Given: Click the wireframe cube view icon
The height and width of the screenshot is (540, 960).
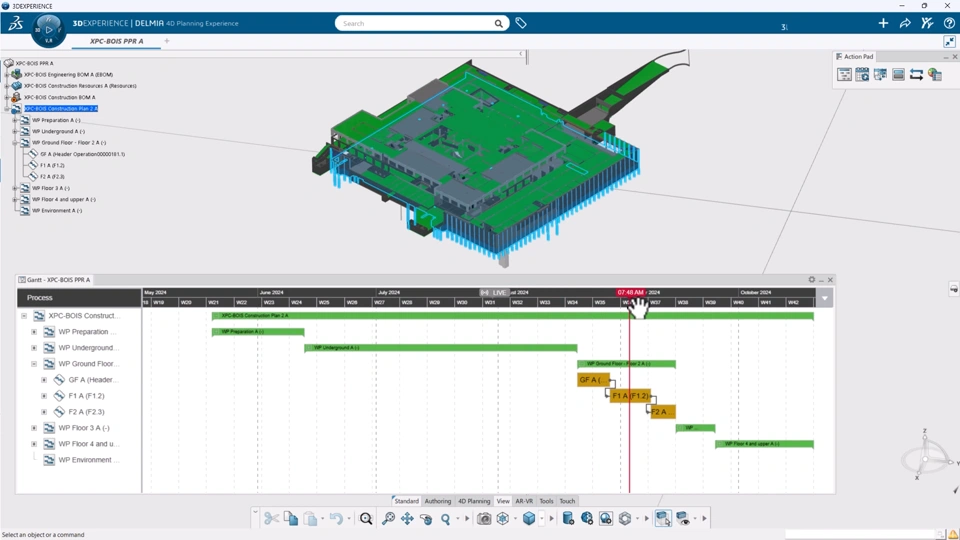Looking at the screenshot, I should pos(503,519).
